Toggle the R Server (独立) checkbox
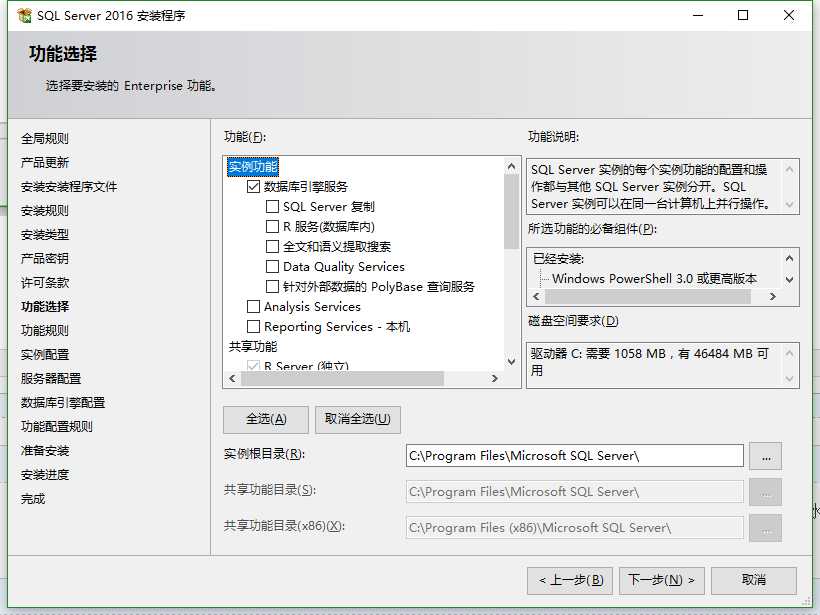Image resolution: width=820 pixels, height=615 pixels. [x=253, y=366]
